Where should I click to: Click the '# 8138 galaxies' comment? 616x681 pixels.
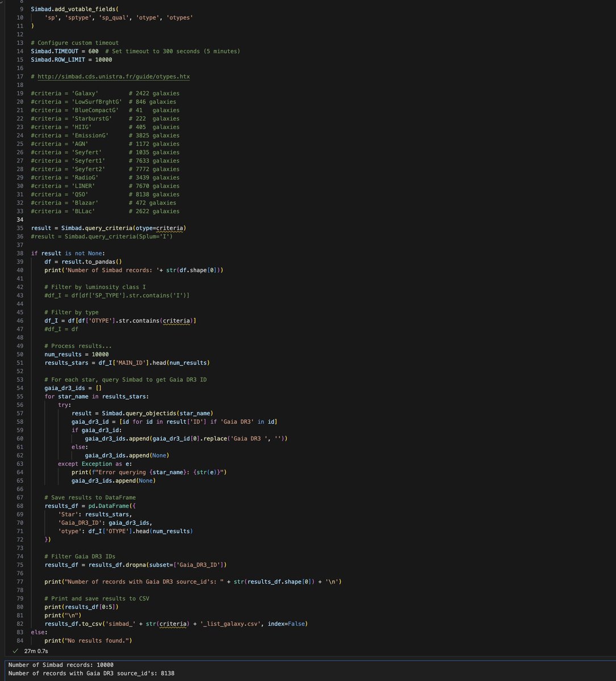pos(154,195)
